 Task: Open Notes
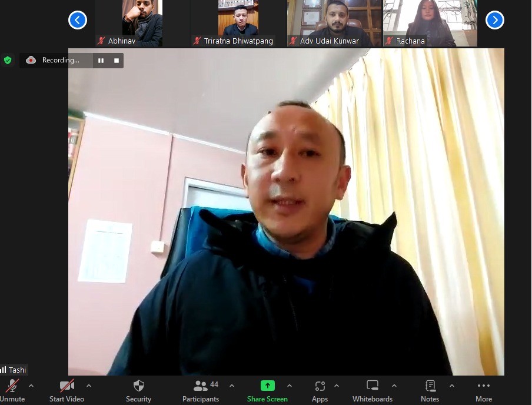pos(430,391)
